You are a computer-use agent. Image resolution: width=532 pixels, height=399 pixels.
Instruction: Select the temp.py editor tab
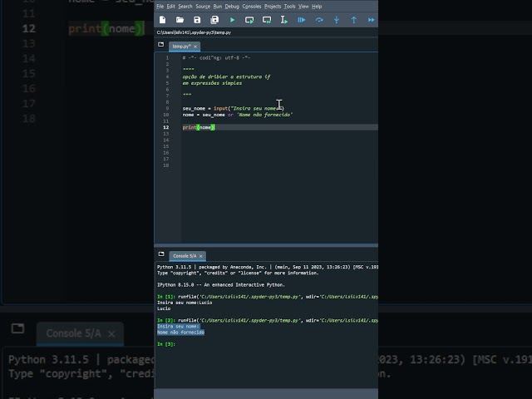[181, 47]
